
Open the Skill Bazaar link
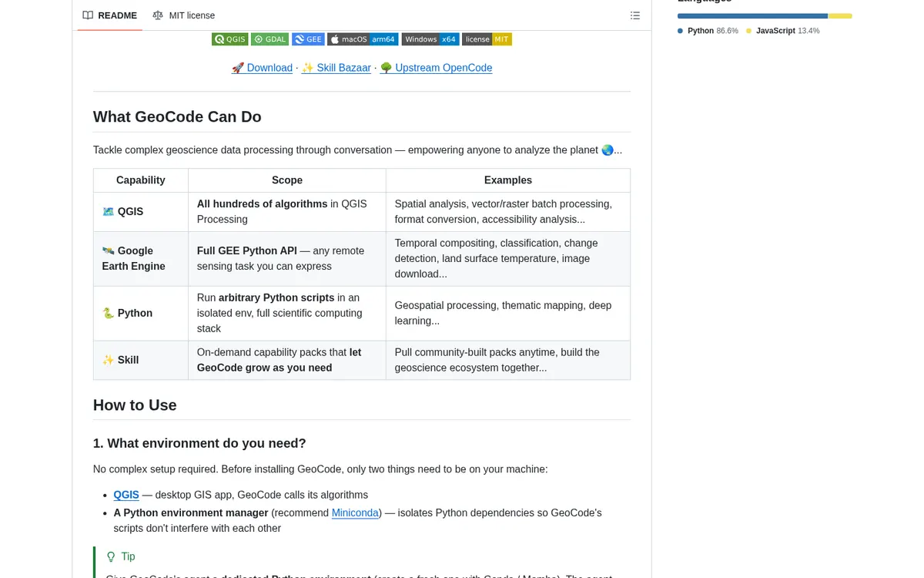[x=336, y=68]
